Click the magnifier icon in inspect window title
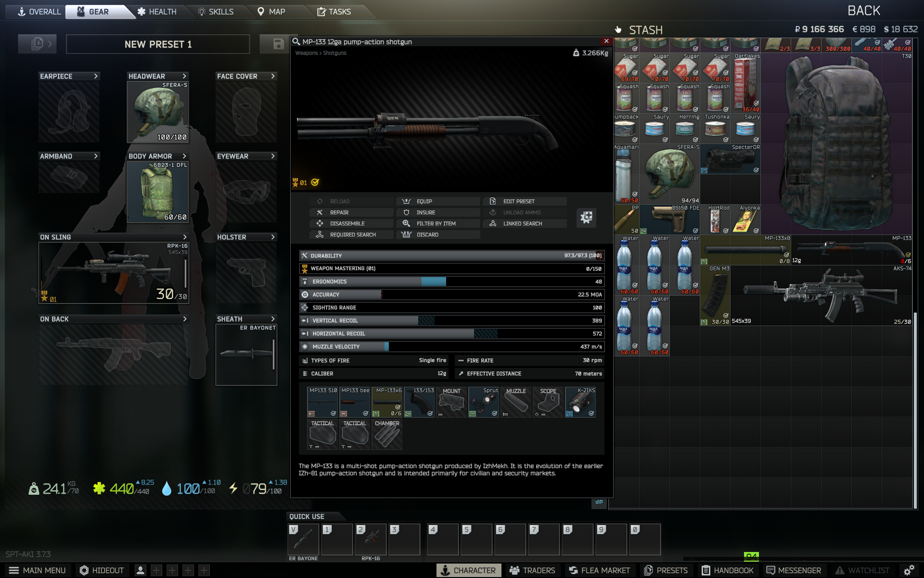This screenshot has height=578, width=924. pyautogui.click(x=296, y=42)
